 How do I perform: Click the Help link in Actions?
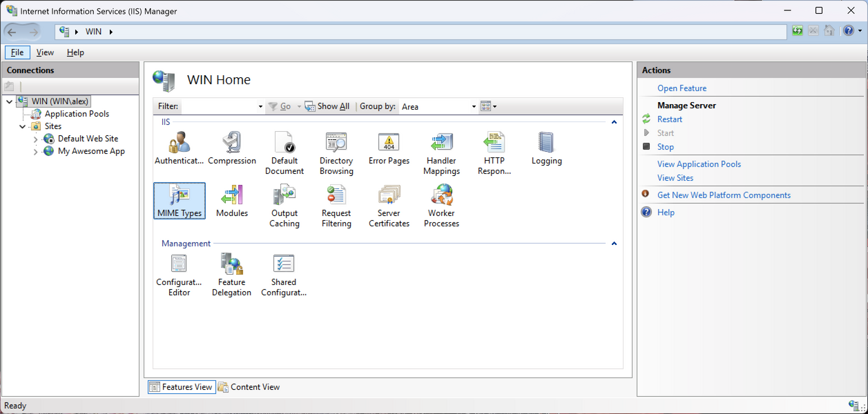click(x=666, y=213)
